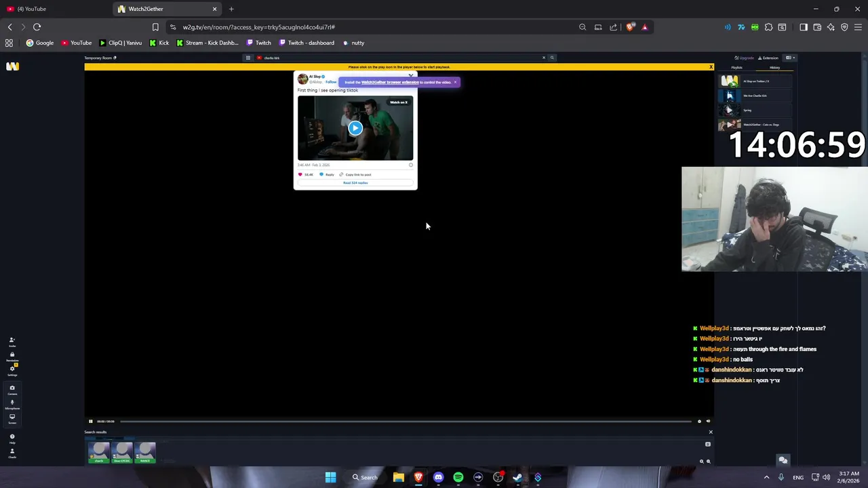Open tweet info icon next to date
The height and width of the screenshot is (488, 868).
coord(410,165)
